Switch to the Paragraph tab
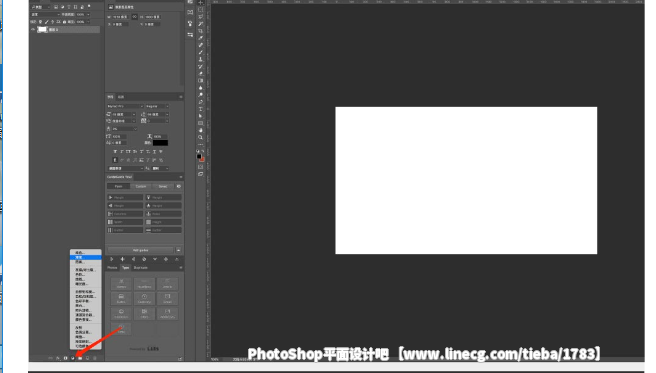656x373 pixels. tap(121, 97)
